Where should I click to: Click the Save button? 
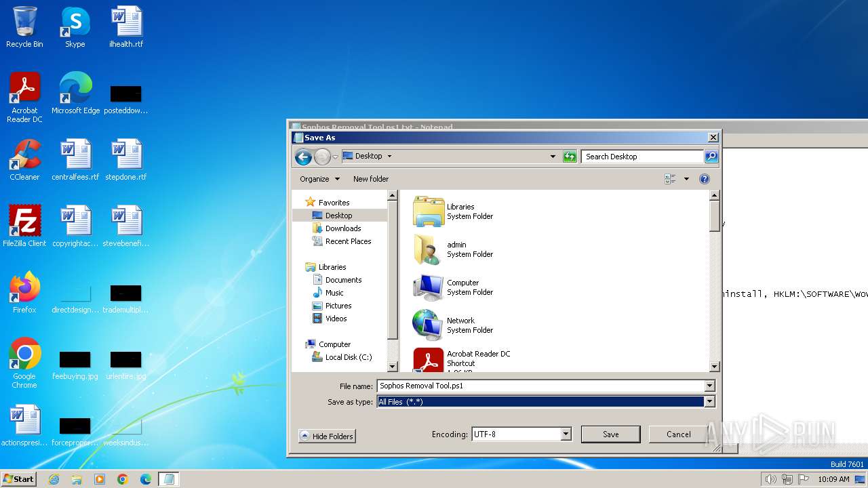[610, 434]
